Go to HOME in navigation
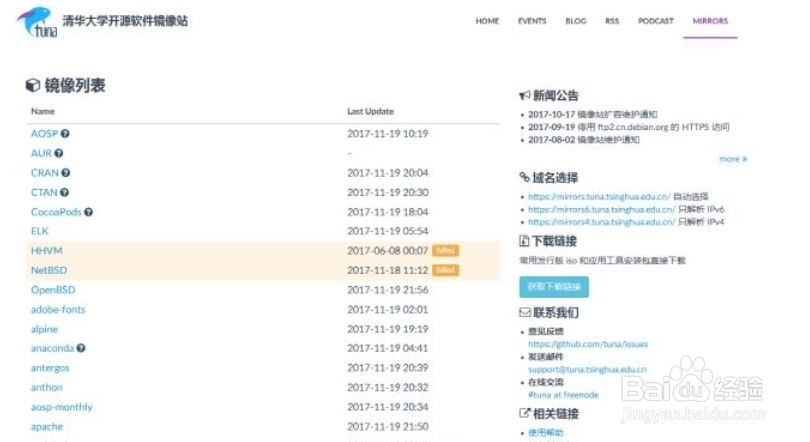The image size is (810, 442). [x=487, y=21]
